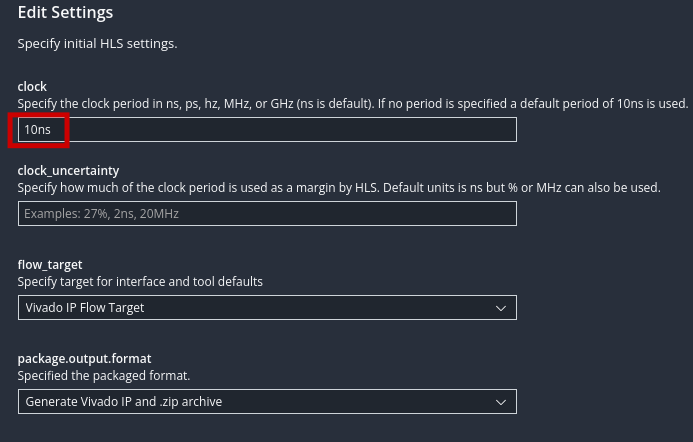
Task: Select the "clock_uncertainty" label
Action: pyautogui.click(x=68, y=171)
